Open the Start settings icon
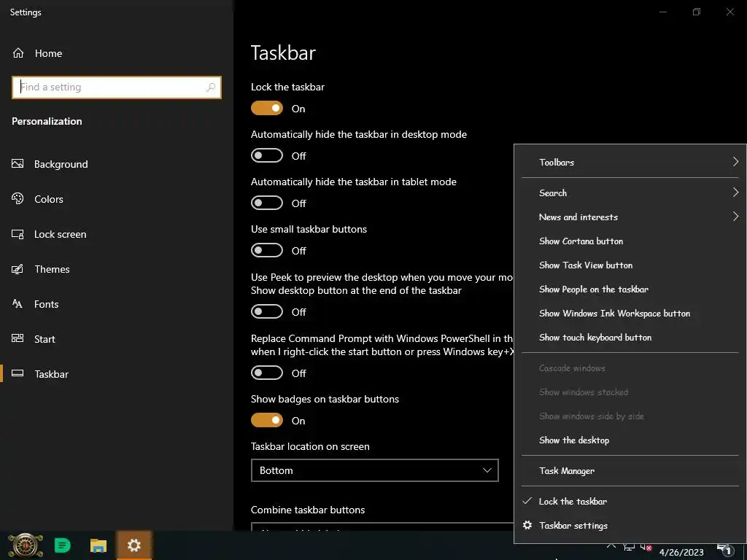 18,338
